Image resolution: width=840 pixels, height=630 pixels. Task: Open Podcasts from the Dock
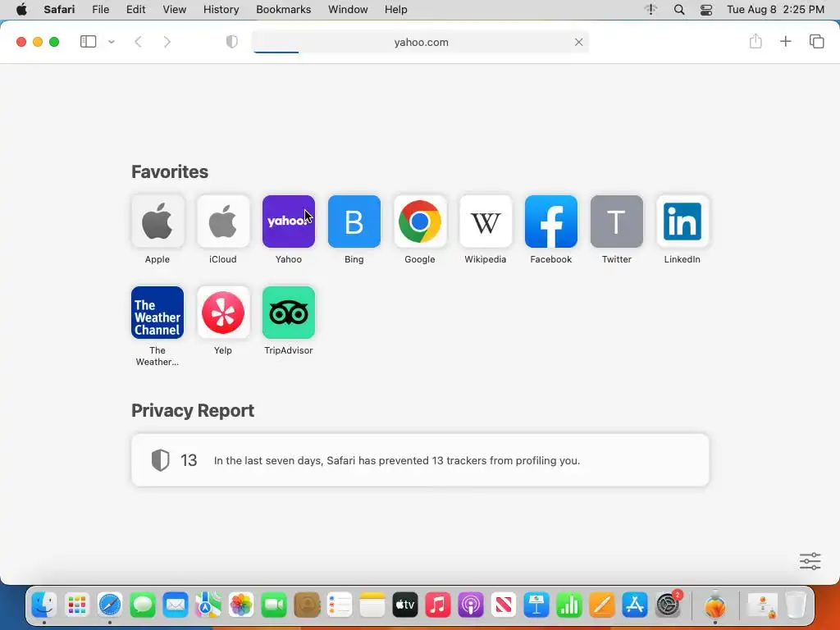471,606
